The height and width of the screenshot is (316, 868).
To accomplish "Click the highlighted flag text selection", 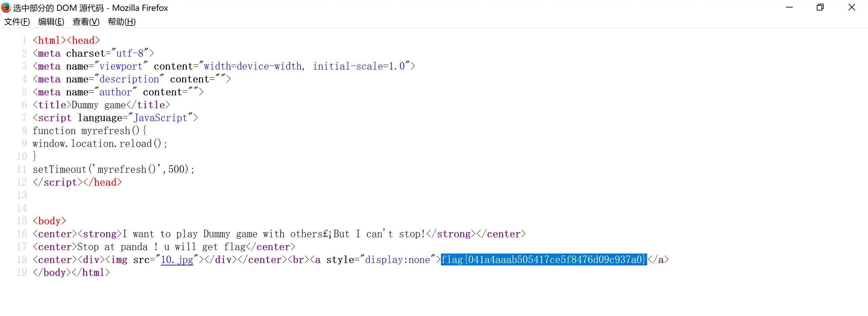I will [x=543, y=260].
